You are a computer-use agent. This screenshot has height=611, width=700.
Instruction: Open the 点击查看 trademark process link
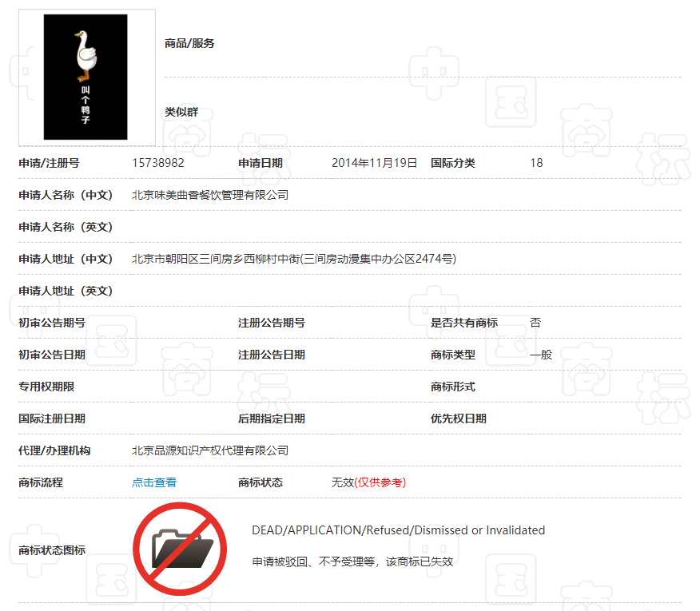(154, 482)
